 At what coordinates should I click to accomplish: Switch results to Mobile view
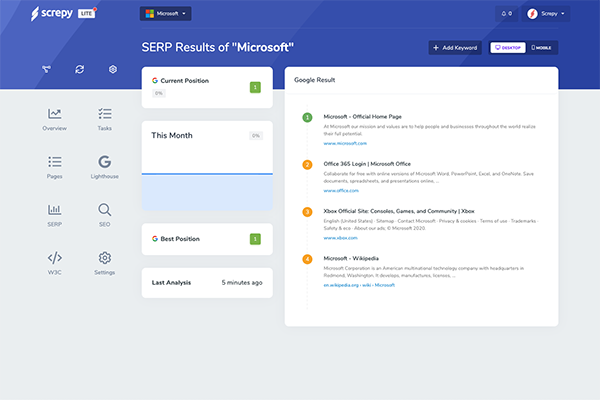pos(542,47)
